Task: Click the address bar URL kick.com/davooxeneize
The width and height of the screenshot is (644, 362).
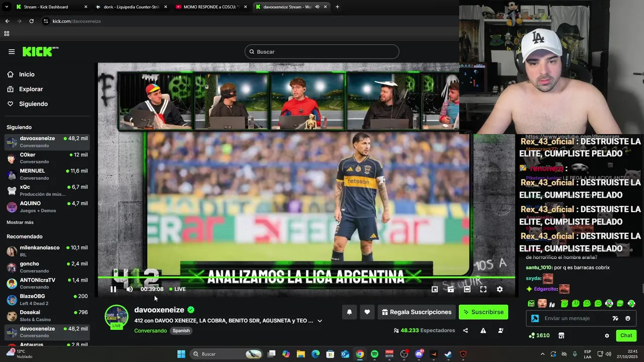Action: (76, 21)
